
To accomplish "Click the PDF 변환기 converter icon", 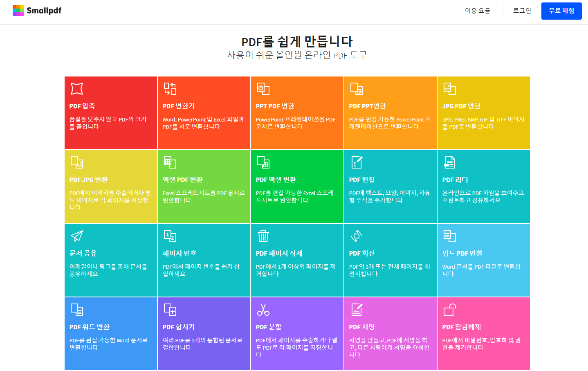I will (x=170, y=89).
